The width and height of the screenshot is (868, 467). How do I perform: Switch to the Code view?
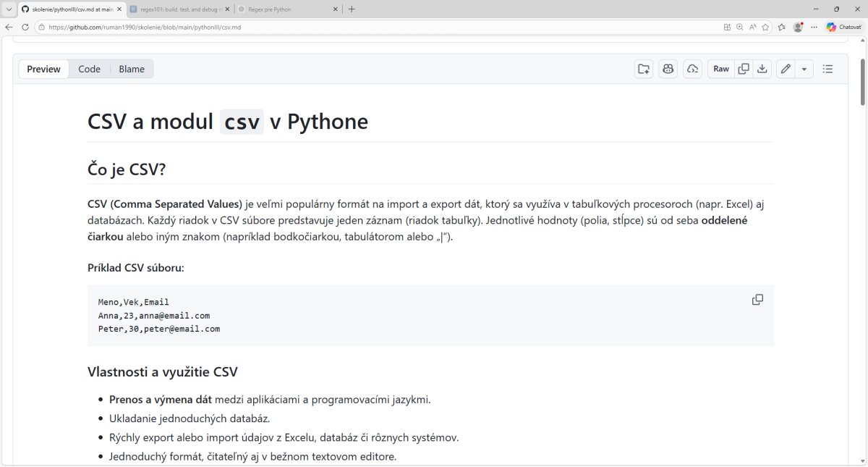coord(89,69)
